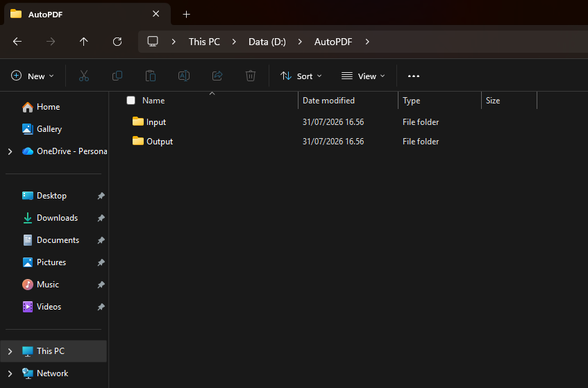Sort by Date modified column header

(328, 101)
